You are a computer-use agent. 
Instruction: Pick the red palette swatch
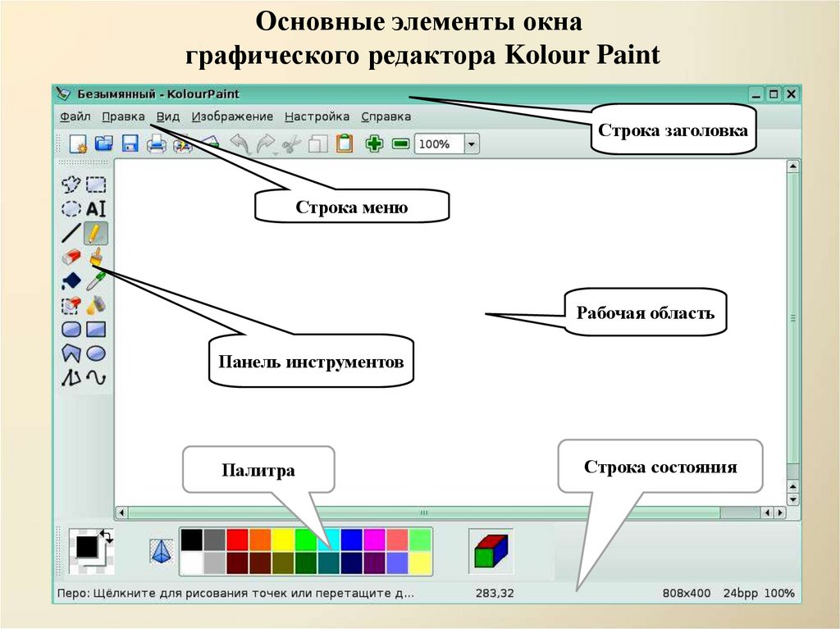[237, 540]
